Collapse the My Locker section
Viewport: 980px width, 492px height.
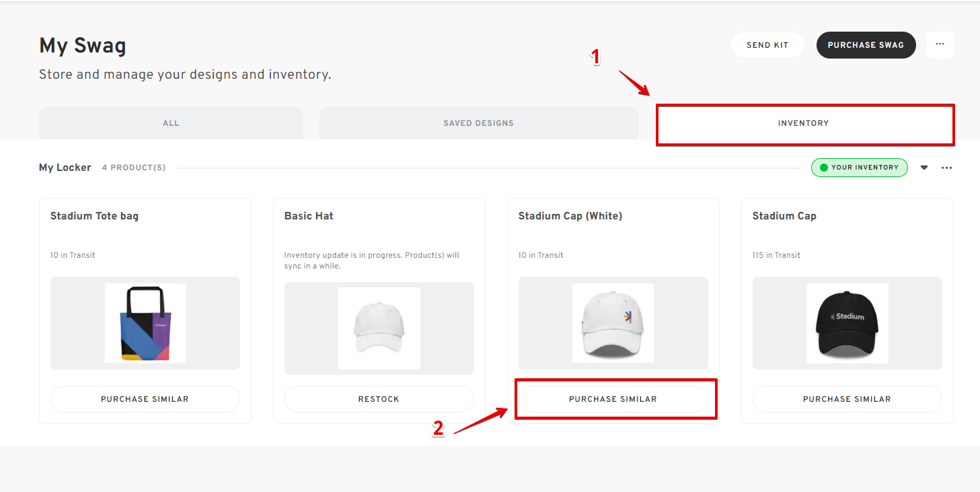[x=924, y=168]
